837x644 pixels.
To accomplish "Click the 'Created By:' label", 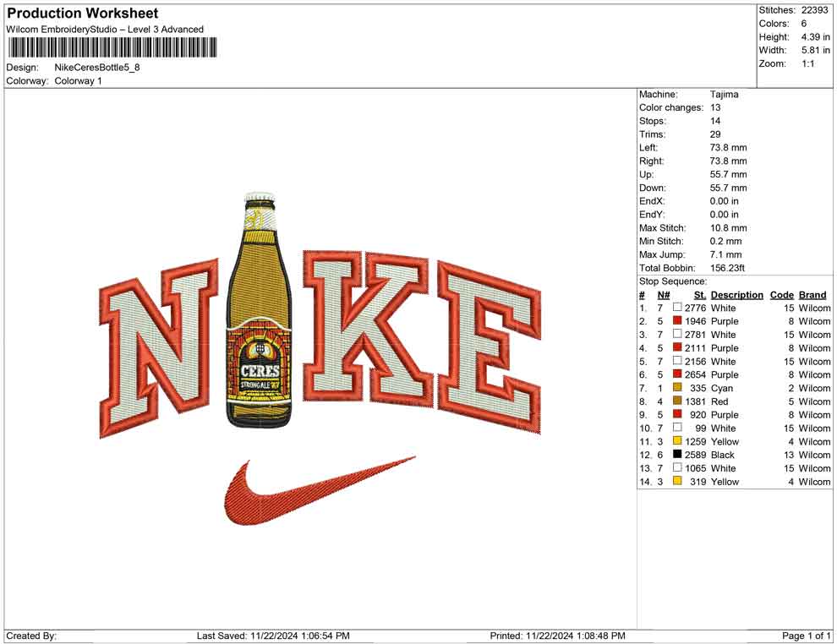I will click(x=31, y=636).
